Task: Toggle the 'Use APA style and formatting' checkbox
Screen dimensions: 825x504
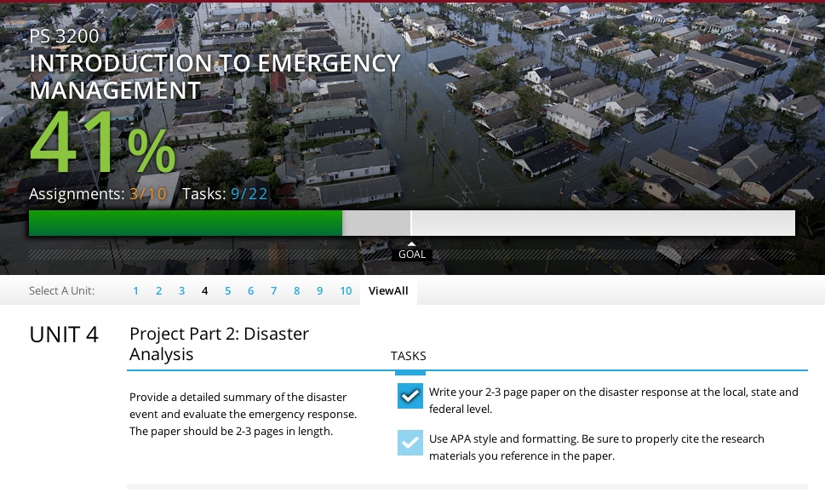Action: pos(410,443)
